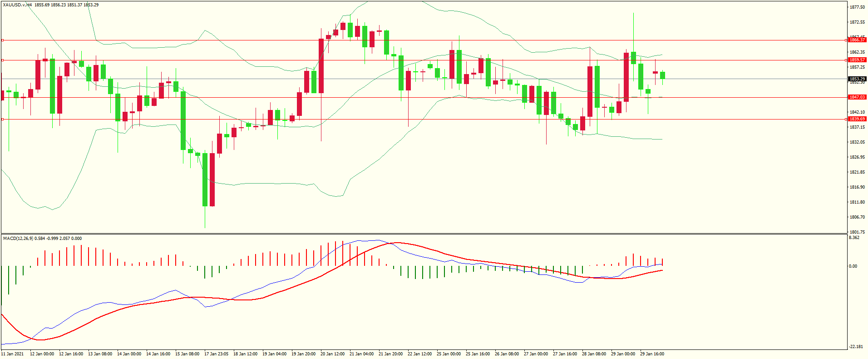Click the rightmost green candle on chart
The image size is (868, 359).
click(x=663, y=75)
